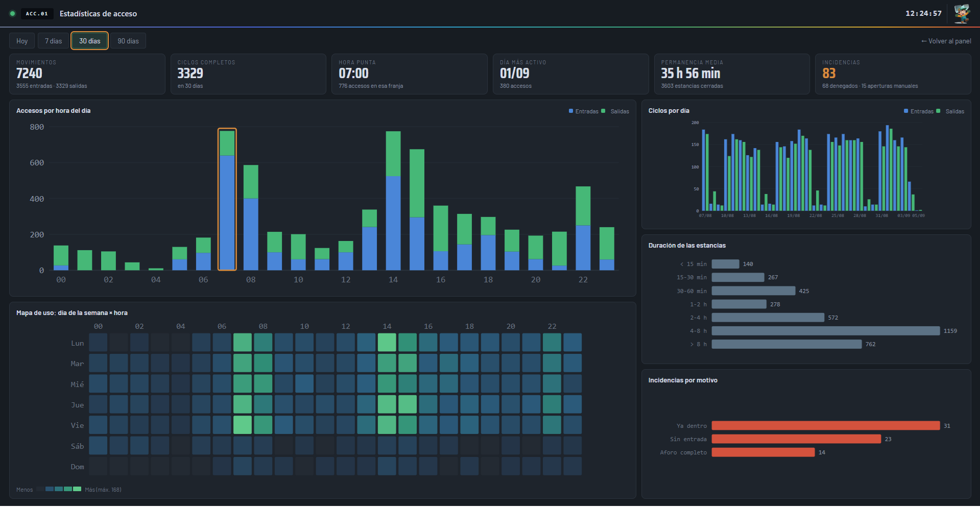Image resolution: width=980 pixels, height=507 pixels.
Task: Click the 1159 value label
Action: pos(950,331)
